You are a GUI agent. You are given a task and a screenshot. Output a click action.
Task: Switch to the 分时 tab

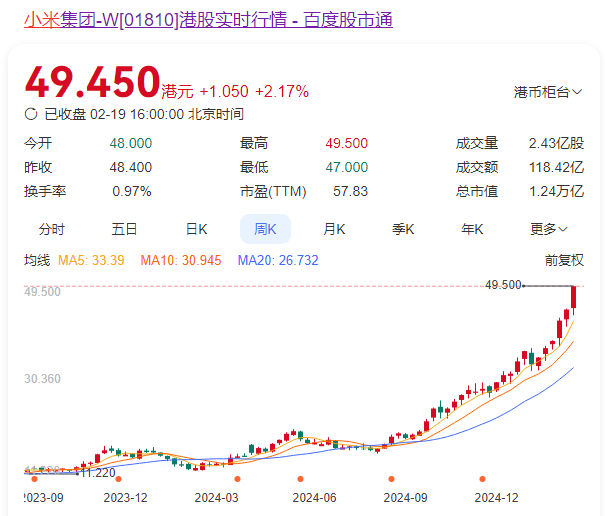pos(52,229)
